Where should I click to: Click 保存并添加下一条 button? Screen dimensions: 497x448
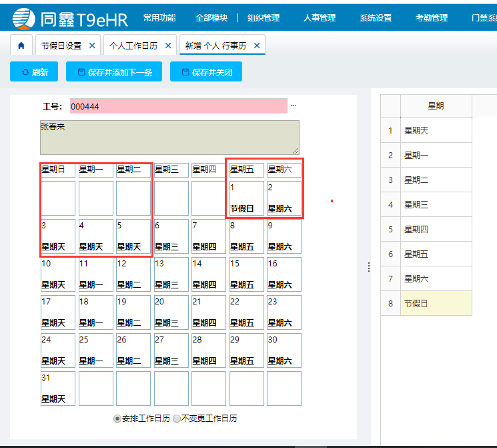tap(114, 72)
